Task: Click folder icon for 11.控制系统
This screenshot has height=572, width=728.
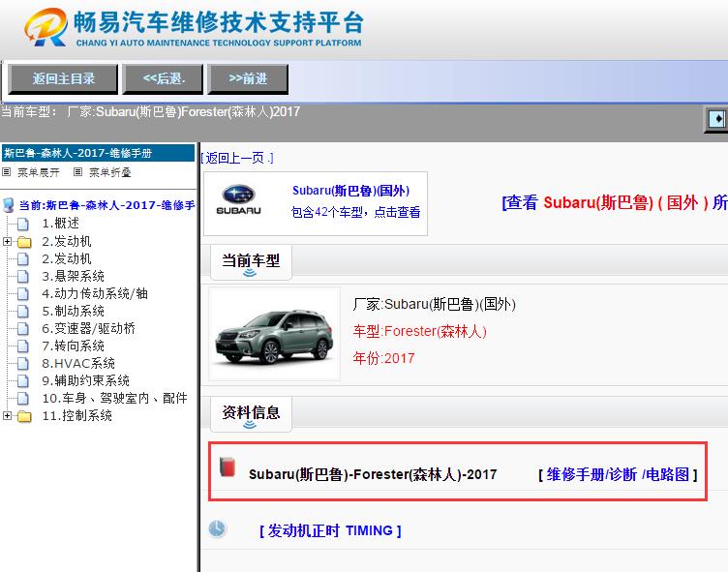Action: coord(23,416)
